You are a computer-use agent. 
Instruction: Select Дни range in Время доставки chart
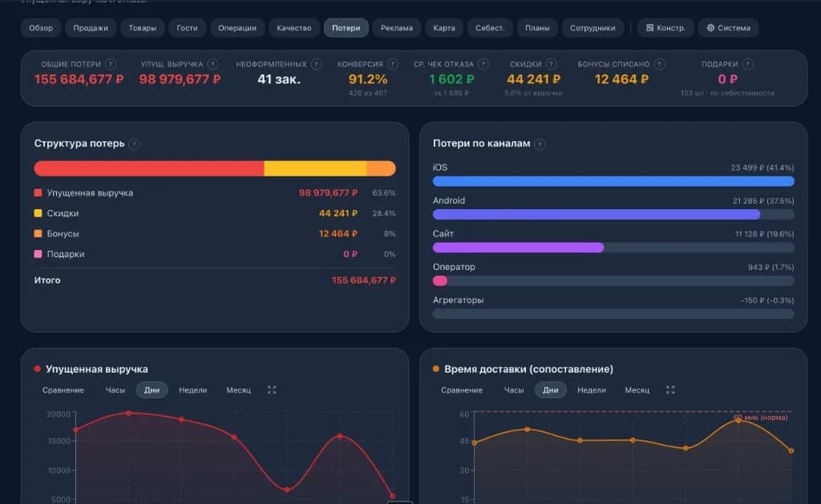click(x=550, y=390)
